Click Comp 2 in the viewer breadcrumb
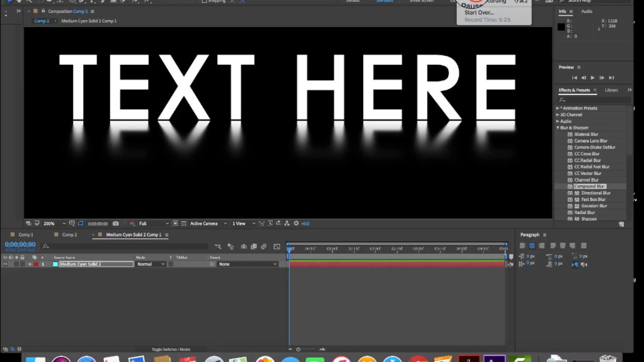This screenshot has height=362, width=644. click(x=42, y=21)
